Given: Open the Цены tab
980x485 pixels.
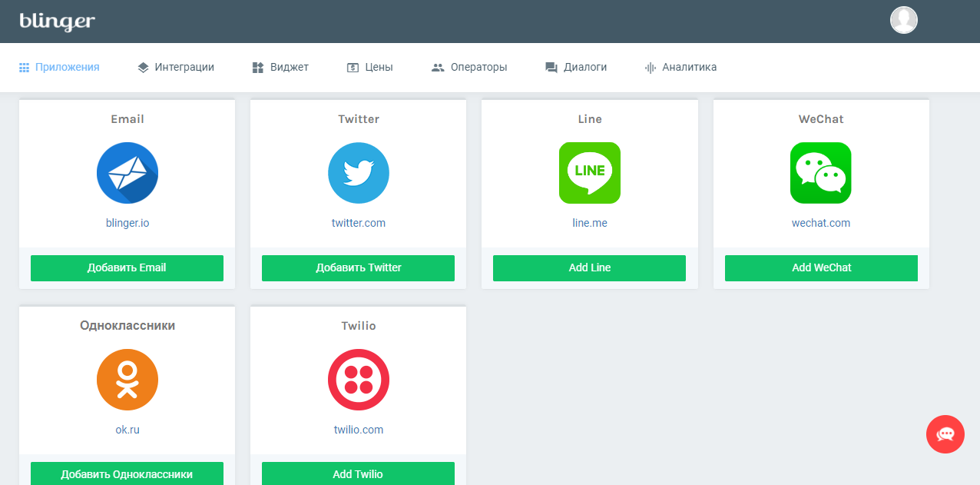Looking at the screenshot, I should click(x=369, y=68).
